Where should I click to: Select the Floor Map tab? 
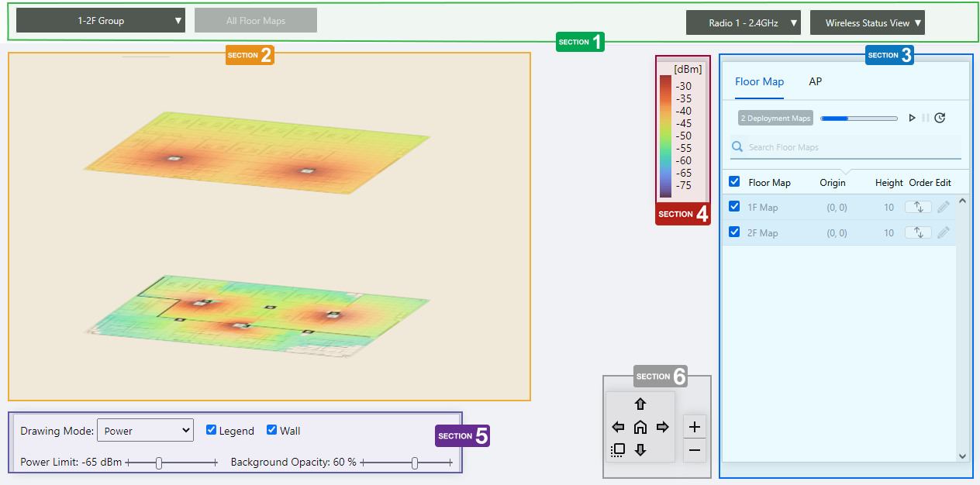[x=759, y=81]
